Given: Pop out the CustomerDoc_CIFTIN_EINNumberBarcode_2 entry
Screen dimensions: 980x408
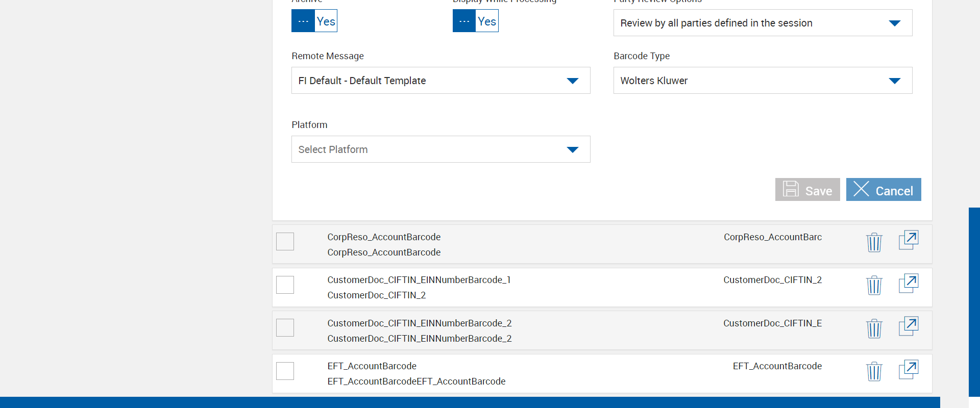Looking at the screenshot, I should 908,326.
